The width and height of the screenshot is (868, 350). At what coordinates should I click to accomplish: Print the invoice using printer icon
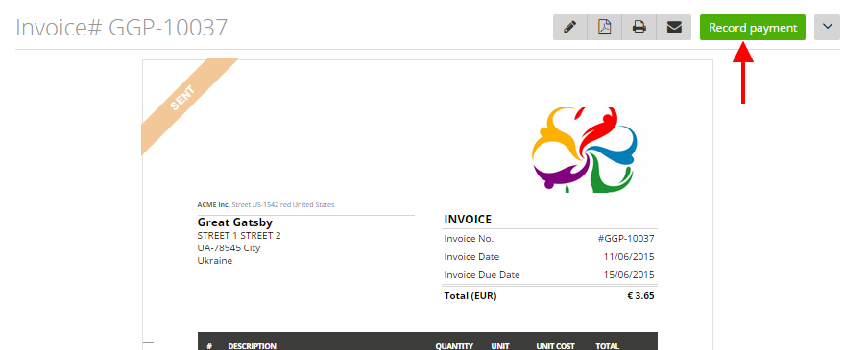point(639,27)
